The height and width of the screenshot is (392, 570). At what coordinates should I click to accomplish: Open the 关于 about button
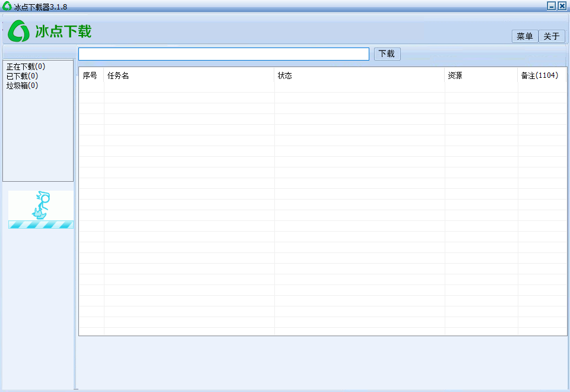point(552,36)
